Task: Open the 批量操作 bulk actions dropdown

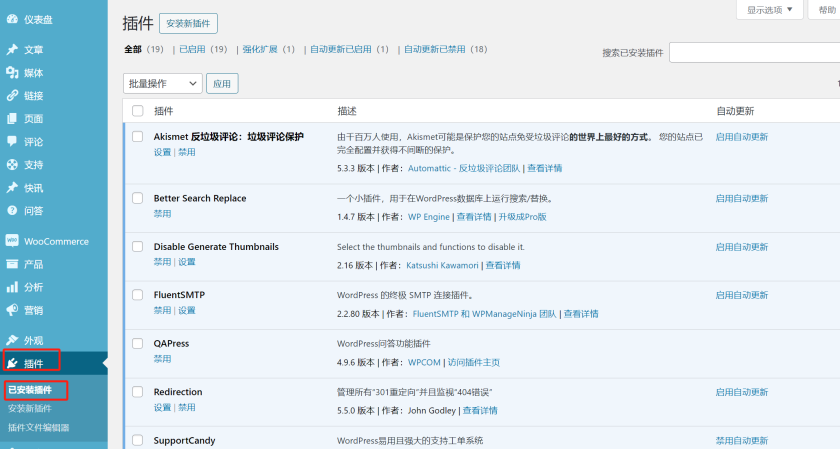Action: click(x=162, y=84)
